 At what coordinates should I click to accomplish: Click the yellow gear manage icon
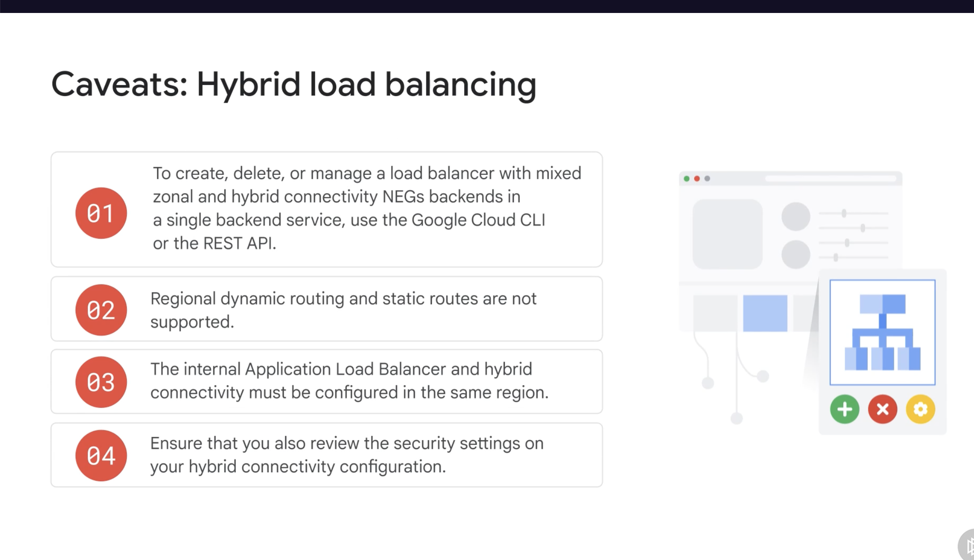[x=920, y=409]
